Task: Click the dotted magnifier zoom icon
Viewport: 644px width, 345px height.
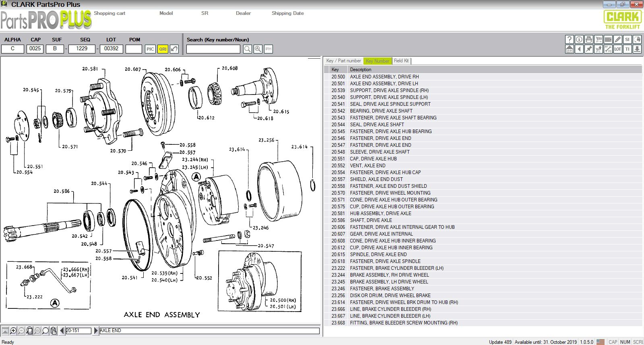Action: pyautogui.click(x=37, y=331)
